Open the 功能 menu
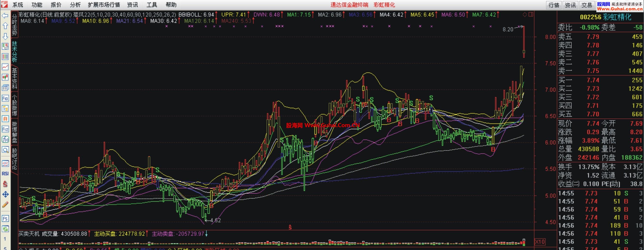Viewport: 644px width, 250px height. (37, 5)
